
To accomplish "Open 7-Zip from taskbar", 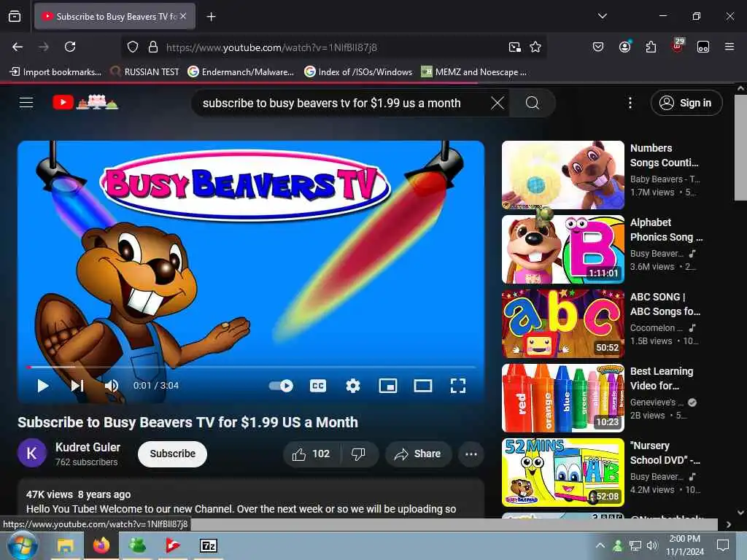I will (x=209, y=545).
